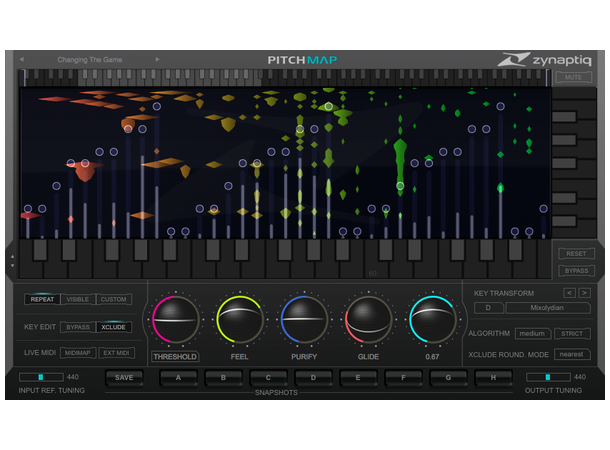Click the MUTE button
The image size is (610, 450).
pyautogui.click(x=573, y=77)
